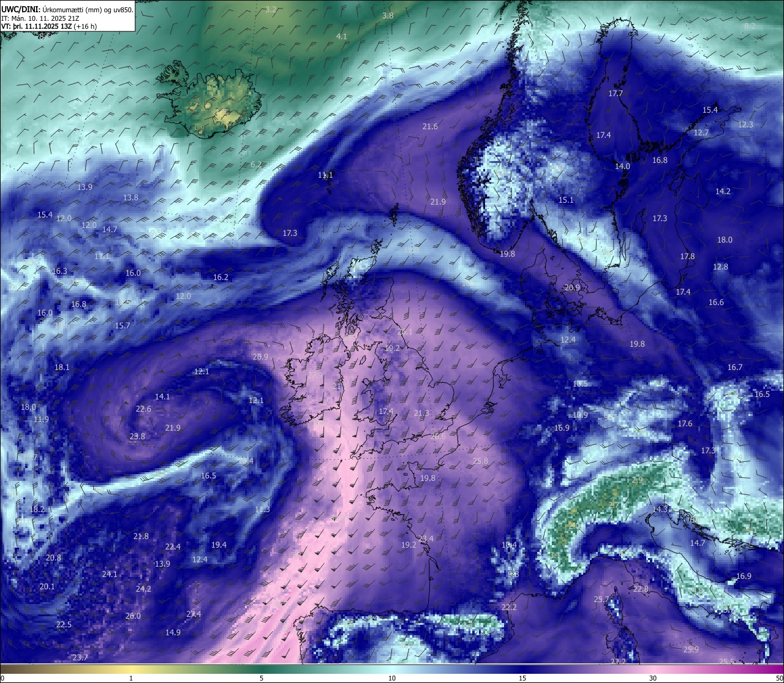Click the 23.7 value at the bottom left
784x683 pixels.
tap(80, 657)
